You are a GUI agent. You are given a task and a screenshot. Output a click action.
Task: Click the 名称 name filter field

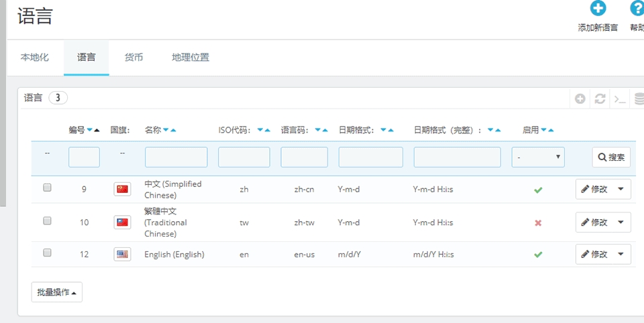click(176, 157)
